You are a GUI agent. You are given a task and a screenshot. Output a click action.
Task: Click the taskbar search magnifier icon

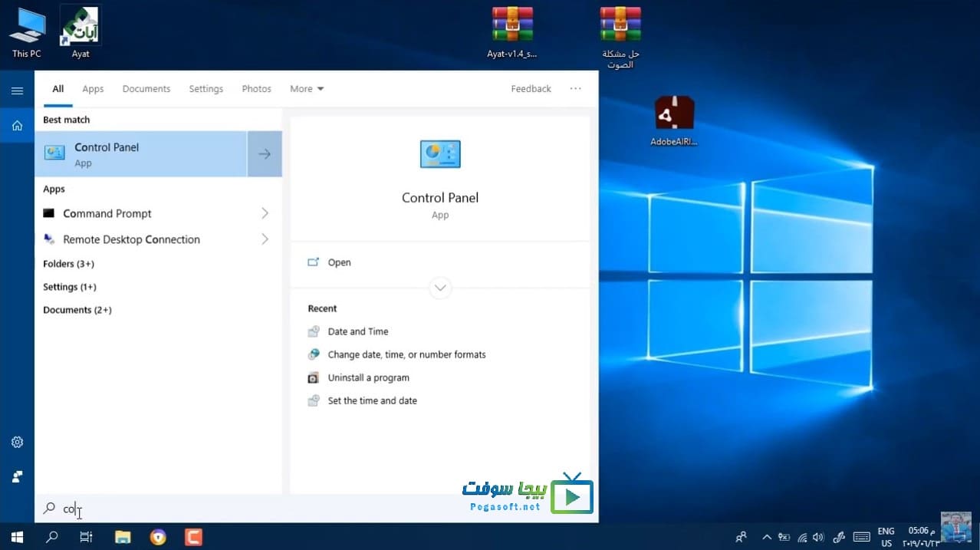point(51,537)
